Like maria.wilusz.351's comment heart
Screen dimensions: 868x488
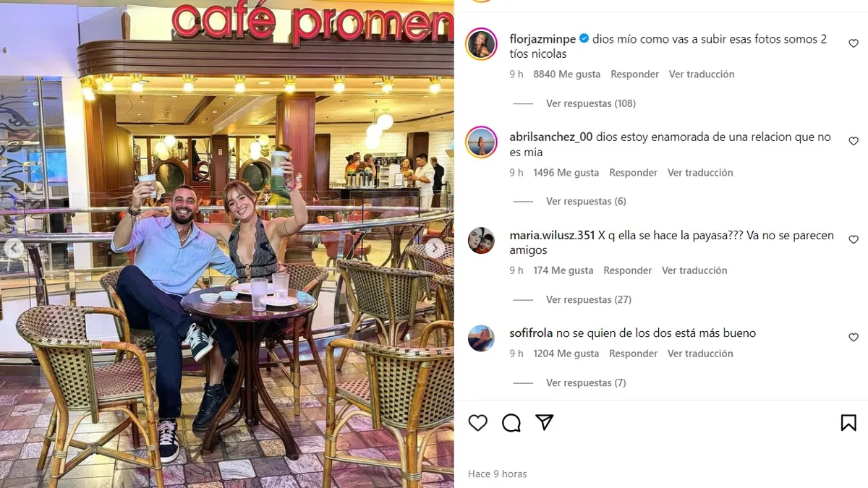coord(854,239)
